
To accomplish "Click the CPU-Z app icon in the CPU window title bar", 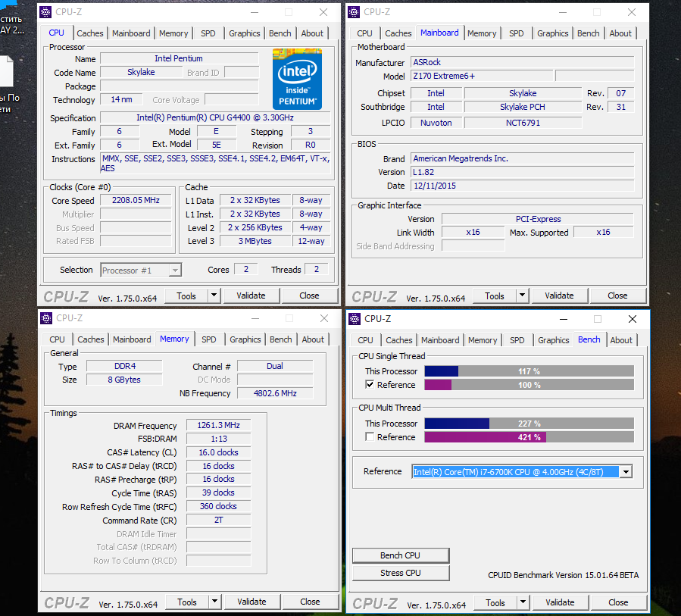I will pos(45,12).
